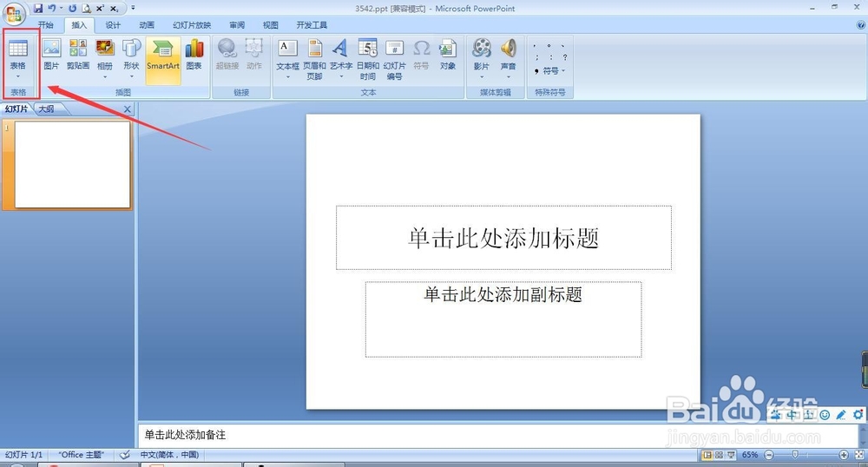Screen dimensions: 868x467
Task: Switch to Normal view in status bar
Action: pyautogui.click(x=707, y=455)
